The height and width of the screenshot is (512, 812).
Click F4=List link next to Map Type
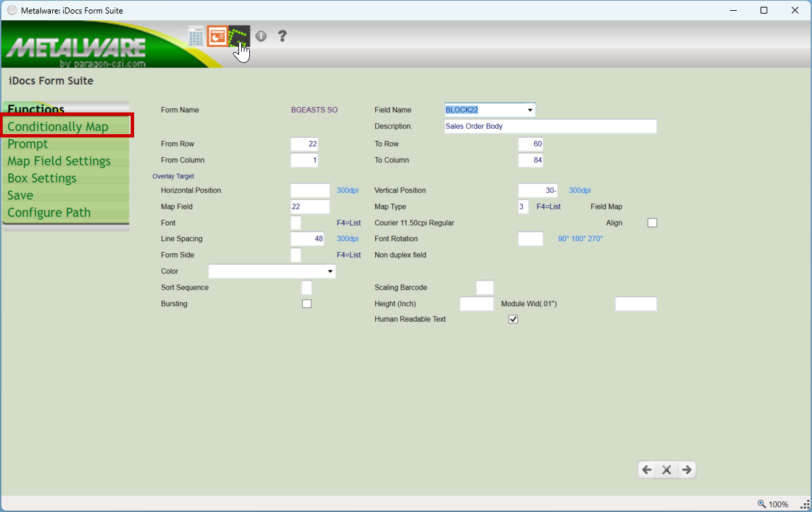point(549,207)
